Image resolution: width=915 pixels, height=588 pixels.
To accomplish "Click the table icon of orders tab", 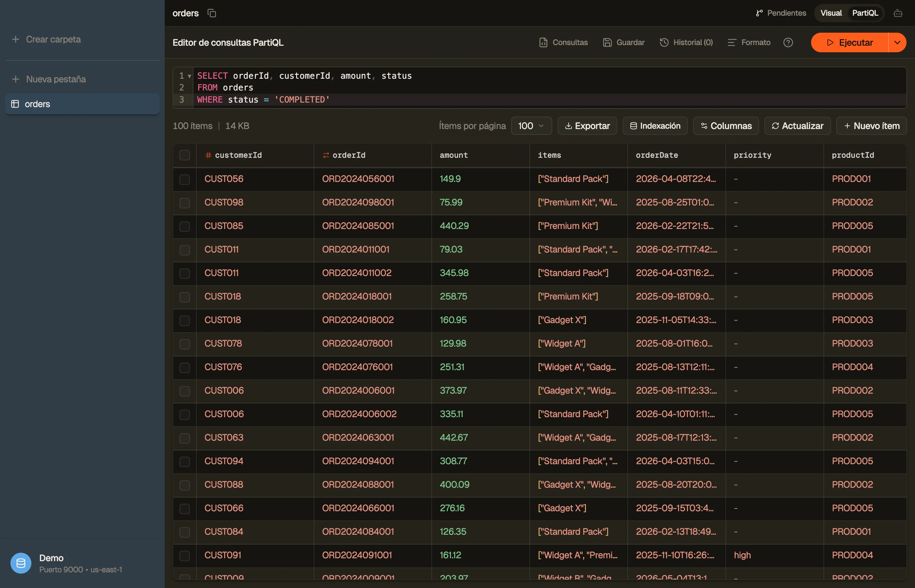I will 15,104.
